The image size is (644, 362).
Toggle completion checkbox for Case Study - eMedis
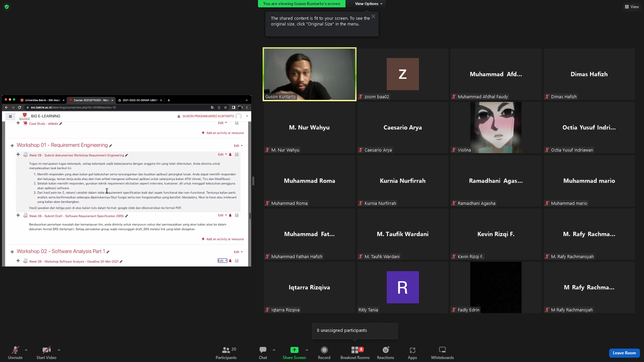(x=237, y=123)
